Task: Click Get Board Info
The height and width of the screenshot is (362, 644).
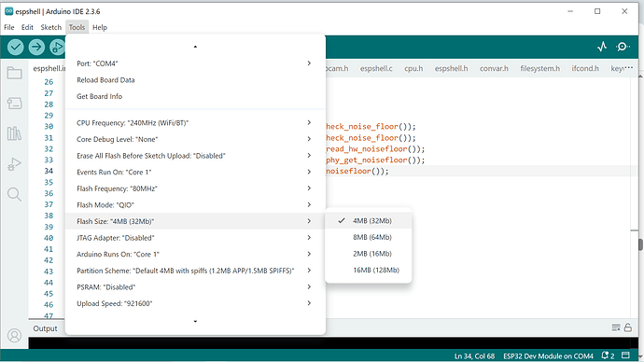Action: coord(195,96)
